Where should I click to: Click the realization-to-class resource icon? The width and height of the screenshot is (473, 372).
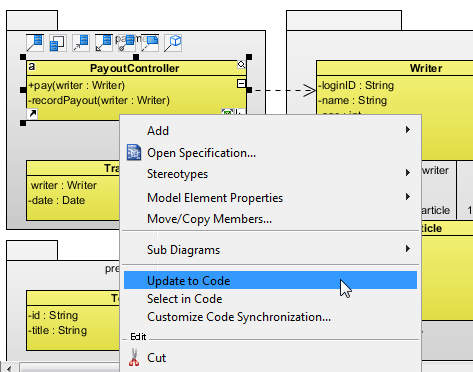tap(104, 43)
